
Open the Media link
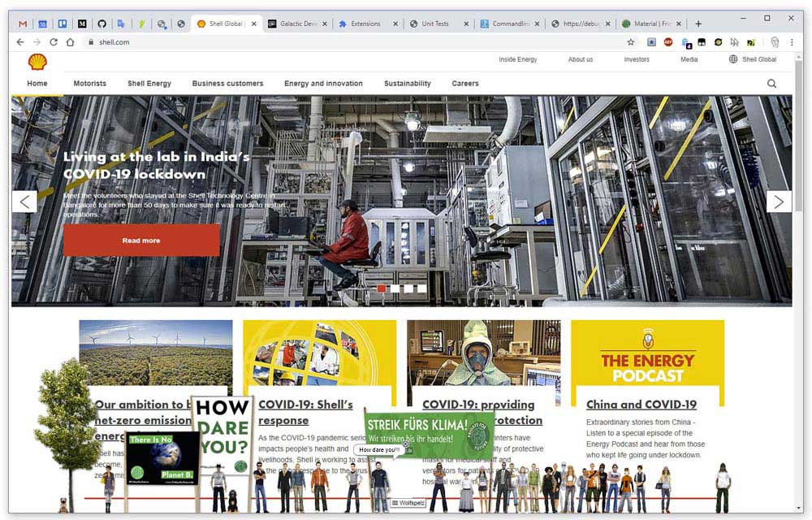click(689, 59)
